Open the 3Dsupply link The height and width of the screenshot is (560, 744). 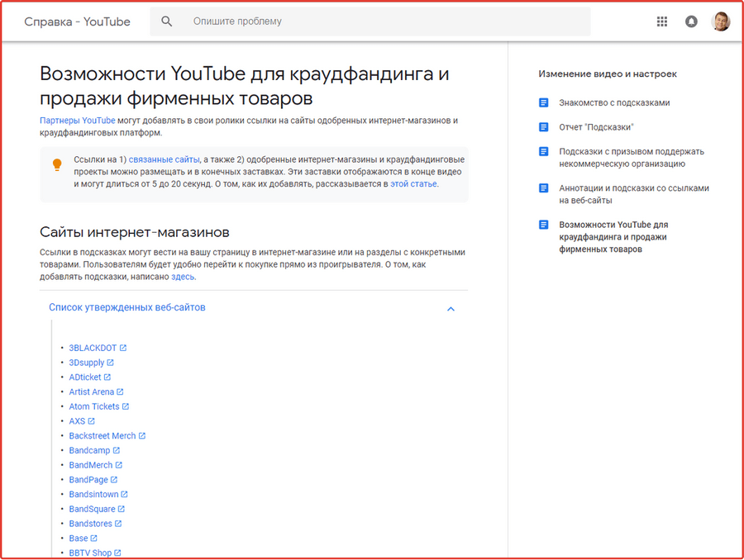tap(86, 363)
